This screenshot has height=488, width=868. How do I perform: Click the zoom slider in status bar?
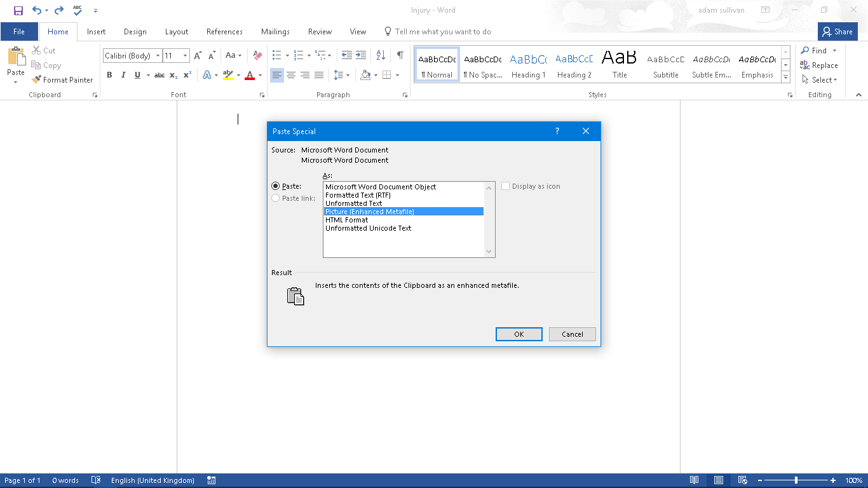click(796, 480)
